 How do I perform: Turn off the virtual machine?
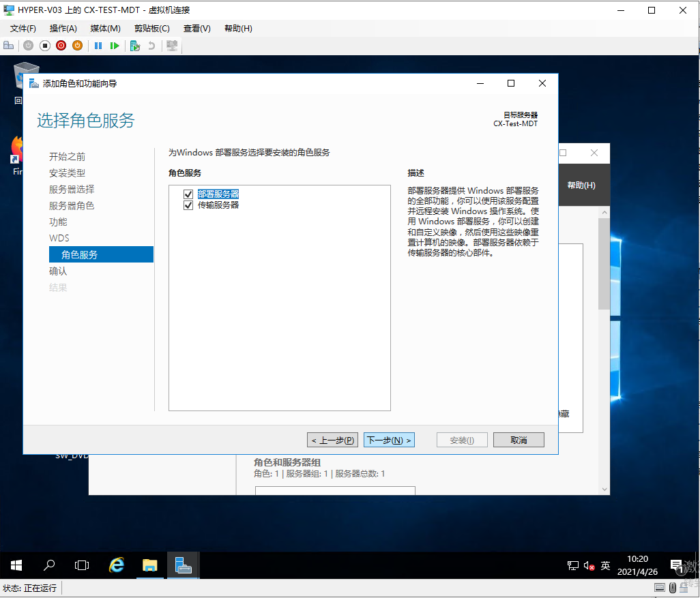(44, 45)
